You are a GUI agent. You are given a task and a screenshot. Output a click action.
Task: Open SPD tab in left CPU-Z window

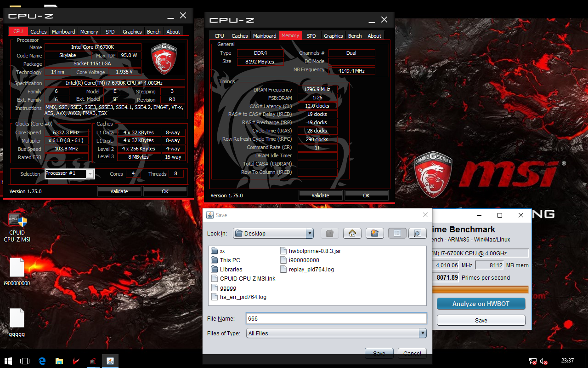pyautogui.click(x=110, y=32)
